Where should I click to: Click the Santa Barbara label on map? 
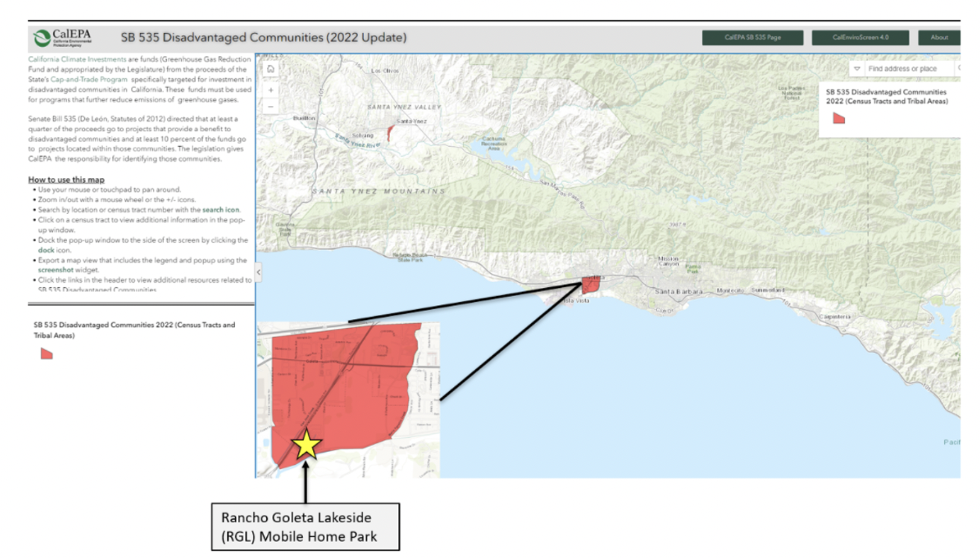(x=678, y=292)
